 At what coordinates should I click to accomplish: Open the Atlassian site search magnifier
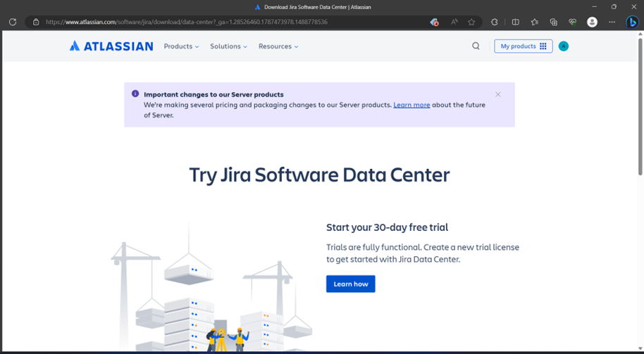click(476, 46)
